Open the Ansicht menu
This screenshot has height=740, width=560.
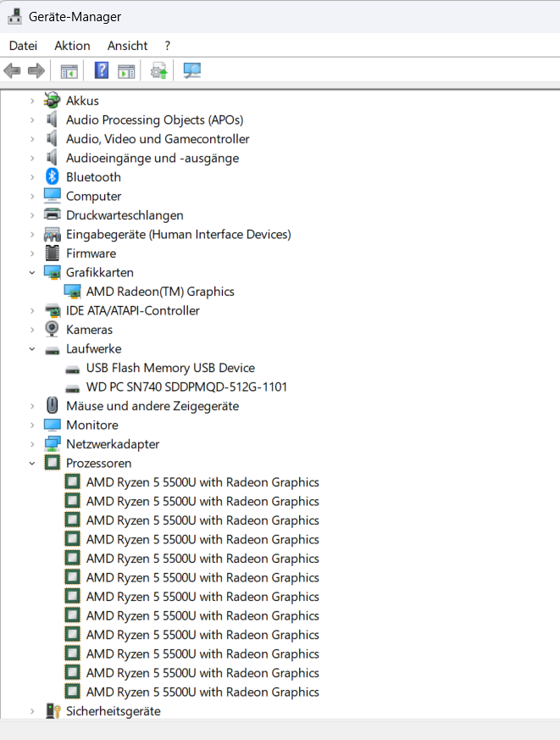coord(127,45)
